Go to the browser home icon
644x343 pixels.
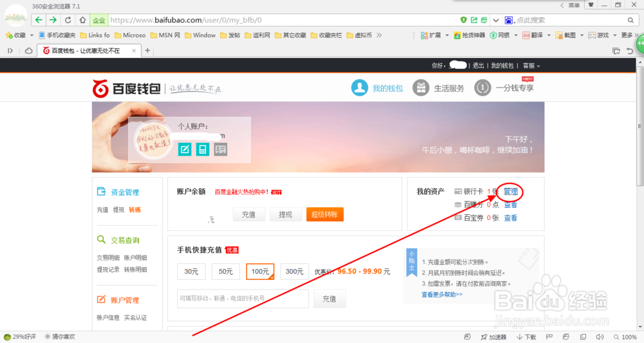coord(82,20)
